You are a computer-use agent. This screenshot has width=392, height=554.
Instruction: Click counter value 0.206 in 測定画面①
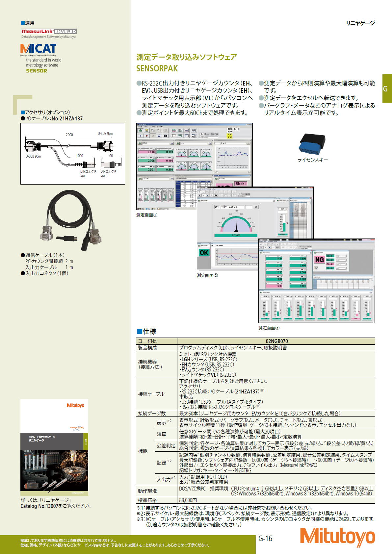147,161
